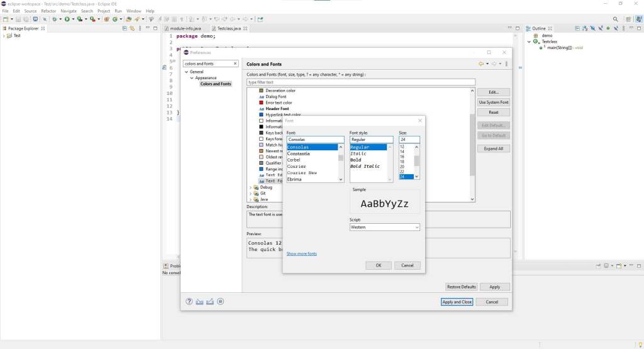Expand the Test project in Package Explorer
The width and height of the screenshot is (644, 349).
4,36
